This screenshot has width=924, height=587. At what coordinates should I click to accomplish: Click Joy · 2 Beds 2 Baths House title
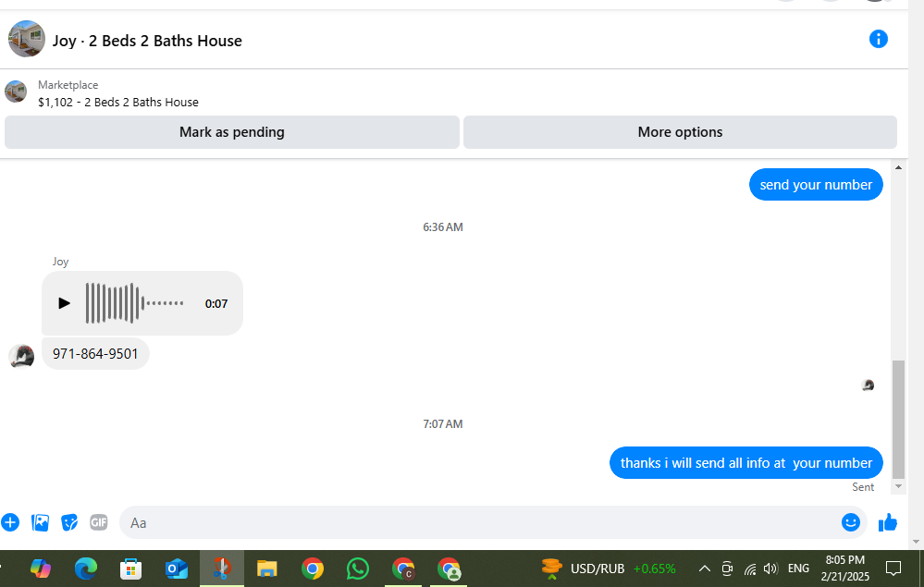(147, 41)
